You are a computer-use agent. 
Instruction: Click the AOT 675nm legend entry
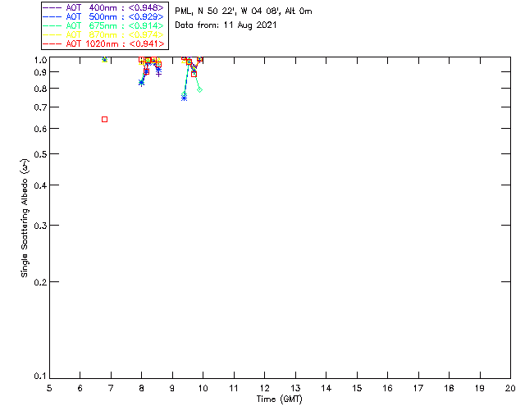(x=103, y=25)
